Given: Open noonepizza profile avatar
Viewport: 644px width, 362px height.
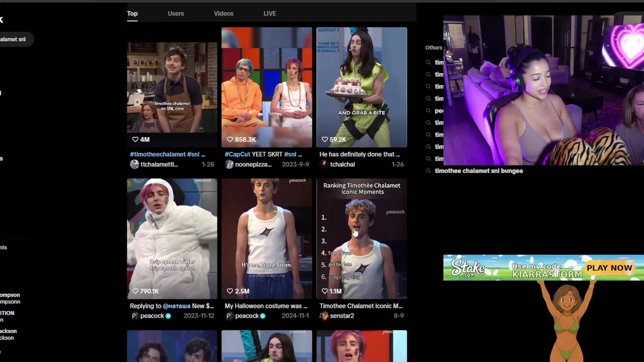Looking at the screenshot, I should click(229, 164).
